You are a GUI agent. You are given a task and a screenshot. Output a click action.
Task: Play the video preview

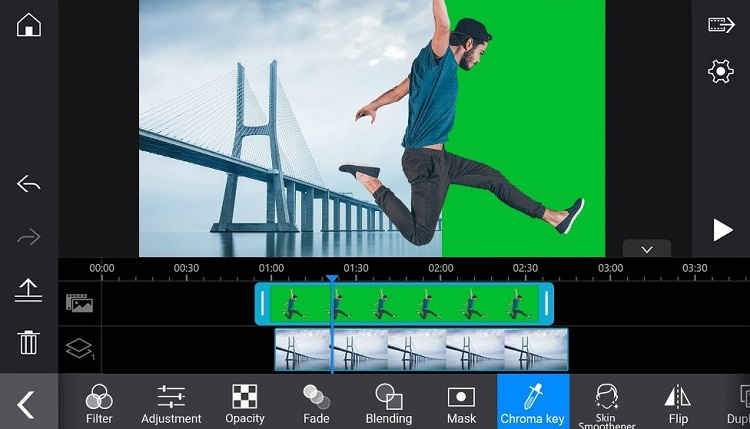[x=722, y=231]
